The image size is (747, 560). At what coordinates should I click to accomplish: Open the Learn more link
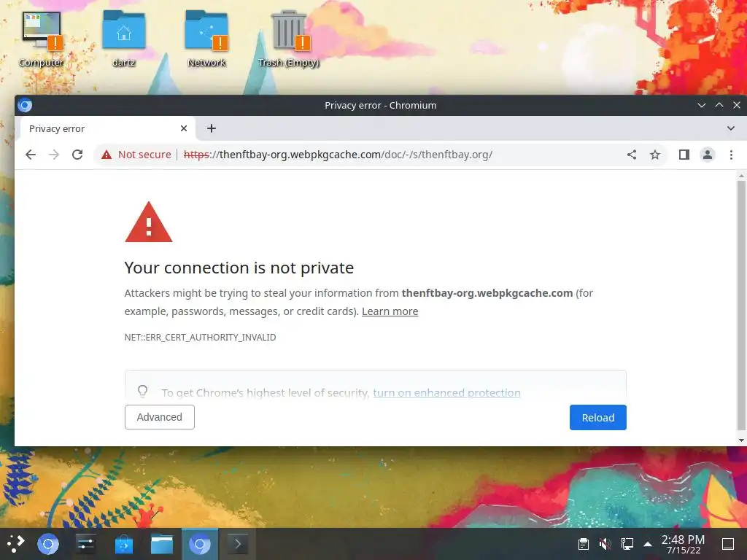390,311
